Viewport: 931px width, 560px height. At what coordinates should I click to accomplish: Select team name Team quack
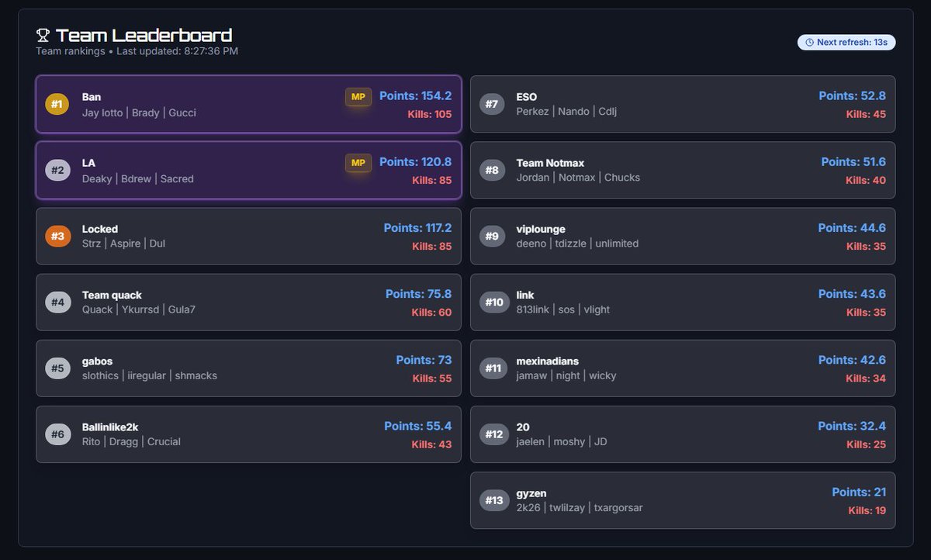[112, 295]
